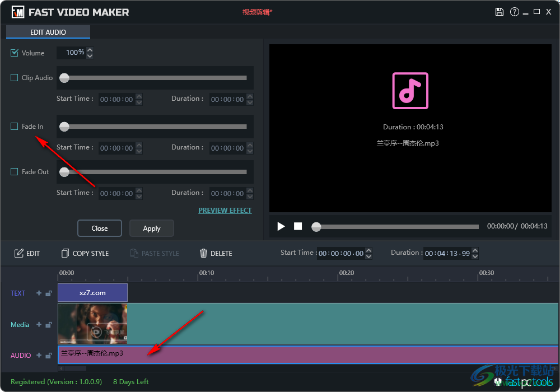Click the Clip Audio Start Time field
Image resolution: width=560 pixels, height=392 pixels.
(117, 99)
